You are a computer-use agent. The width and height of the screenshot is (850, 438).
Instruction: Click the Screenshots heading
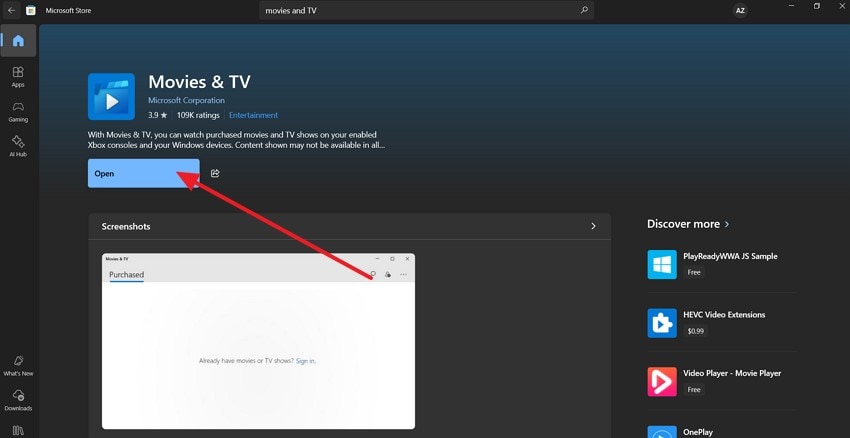click(x=126, y=227)
